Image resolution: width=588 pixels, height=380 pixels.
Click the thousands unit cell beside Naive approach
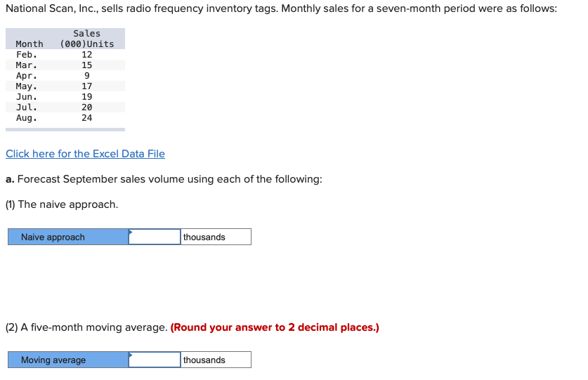216,237
